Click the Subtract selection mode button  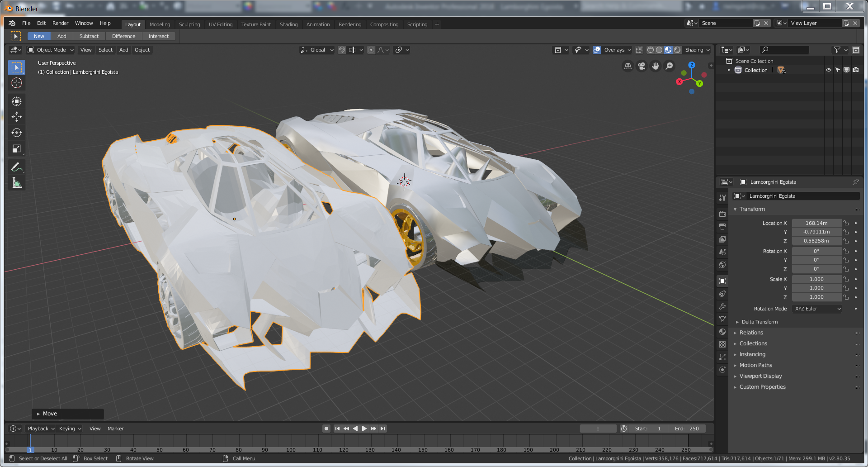pyautogui.click(x=89, y=36)
